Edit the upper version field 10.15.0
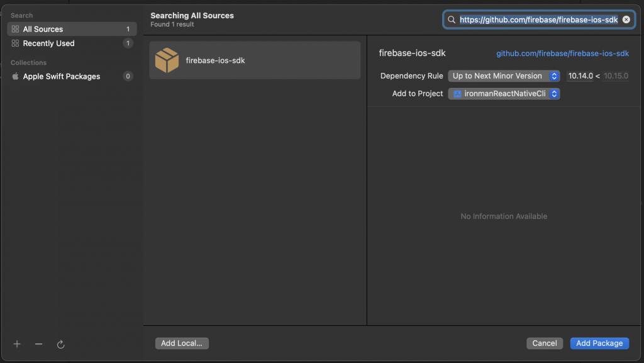This screenshot has width=644, height=363. click(616, 76)
